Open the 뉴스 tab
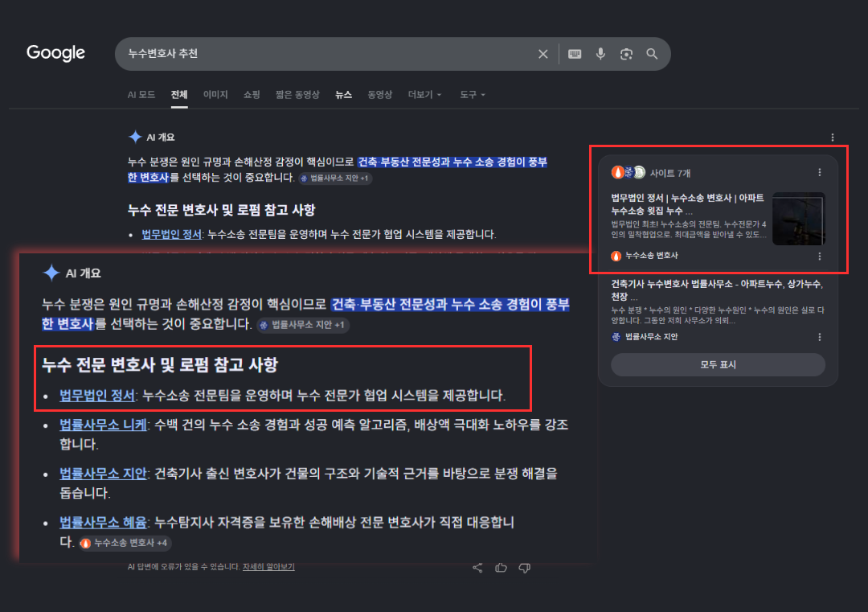 coord(343,95)
